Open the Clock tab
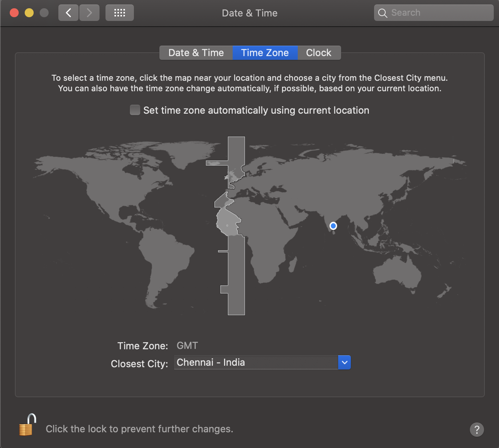 point(319,53)
